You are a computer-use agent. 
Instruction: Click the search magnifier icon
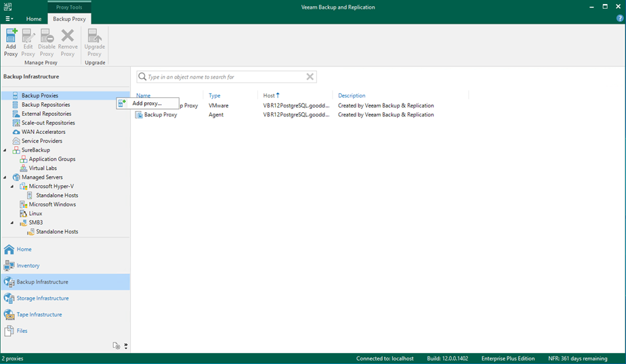point(142,76)
